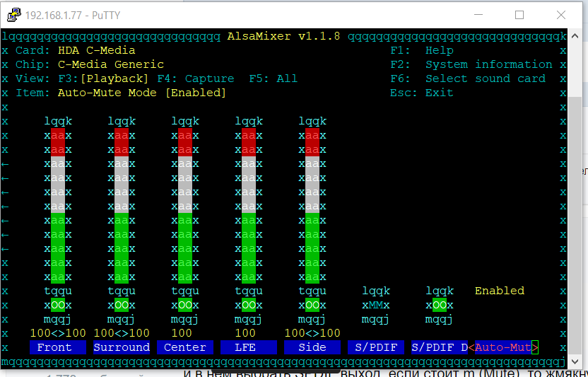Toggle mute indicator under Center channel

(x=185, y=305)
